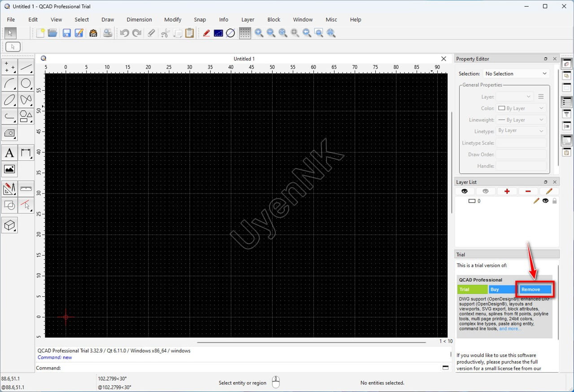
Task: Open the block tools with square and circle
Action: click(x=9, y=205)
